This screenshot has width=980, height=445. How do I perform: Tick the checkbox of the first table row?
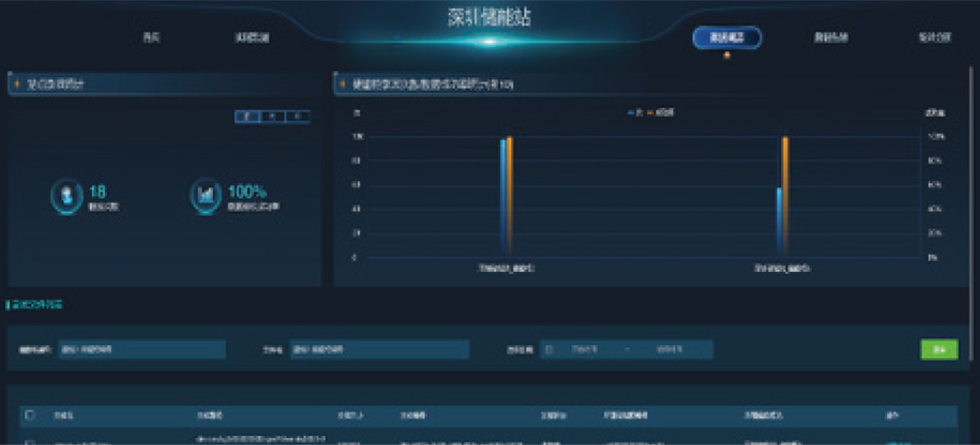click(x=30, y=441)
